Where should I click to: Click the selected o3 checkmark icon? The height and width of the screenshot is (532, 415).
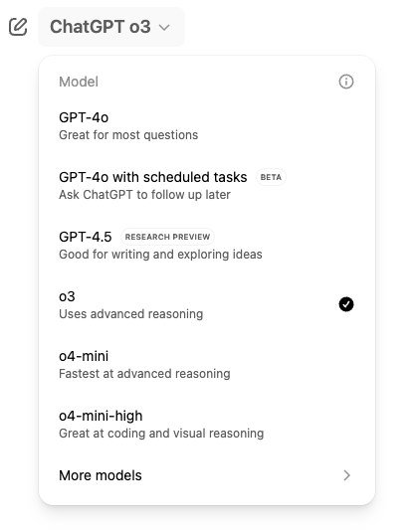click(346, 304)
